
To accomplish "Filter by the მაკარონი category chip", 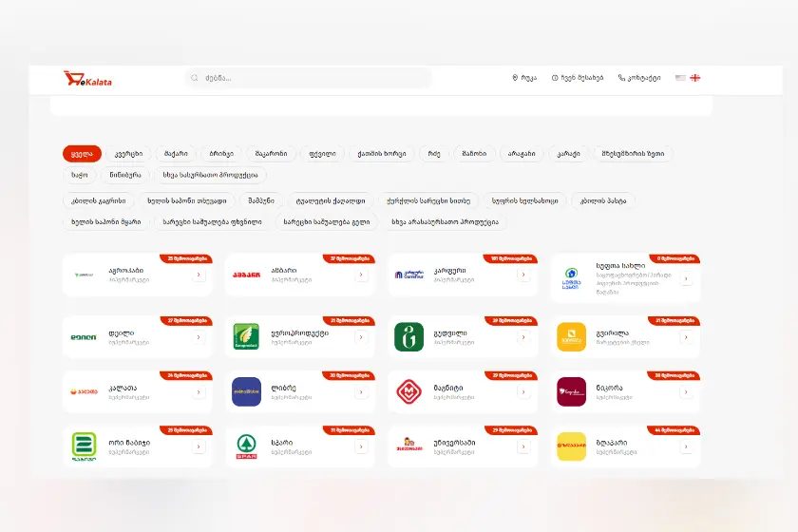I will click(x=272, y=154).
